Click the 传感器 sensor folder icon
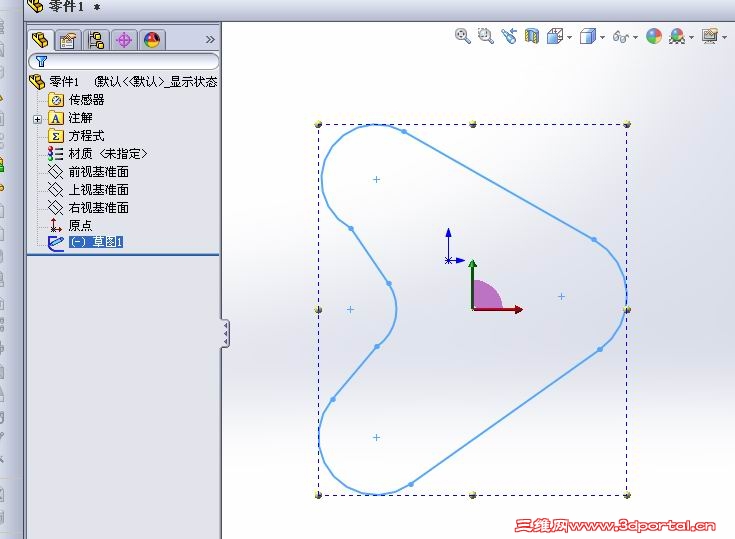 coord(56,100)
